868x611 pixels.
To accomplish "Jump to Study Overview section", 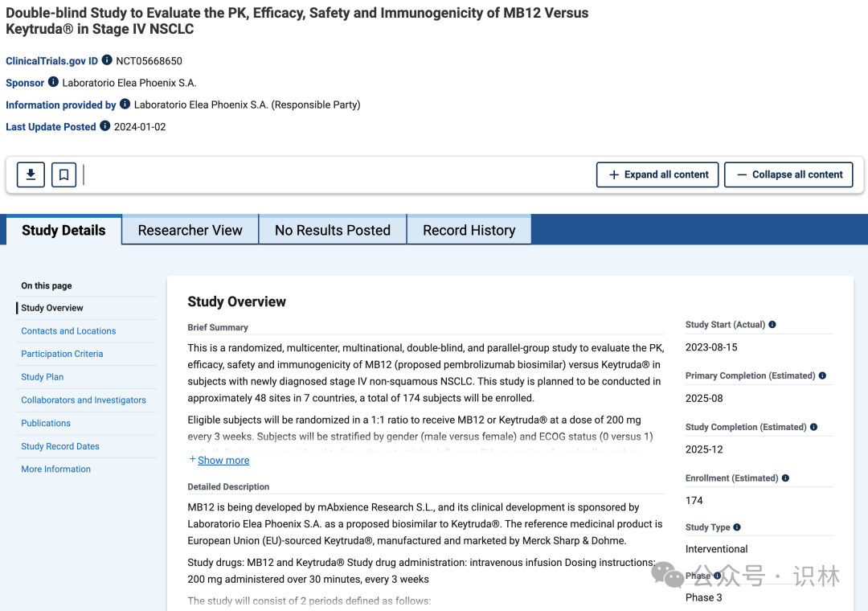I will (x=52, y=308).
